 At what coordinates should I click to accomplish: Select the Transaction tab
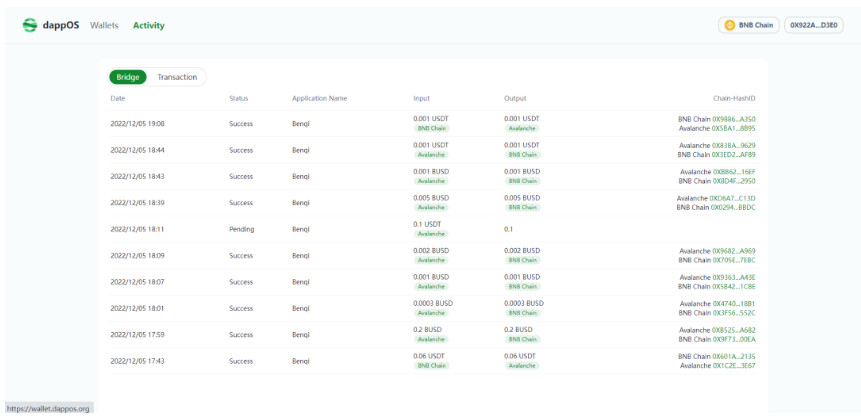tap(177, 77)
